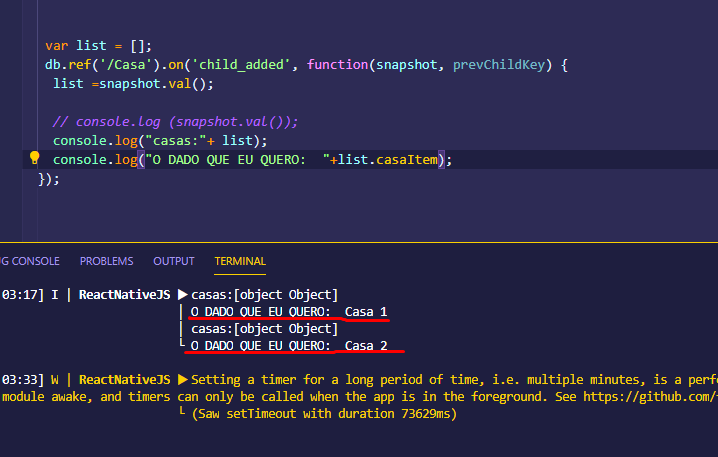Open the DEBUG CONSOLE tab
Viewport: 718px width, 457px height.
coord(30,261)
